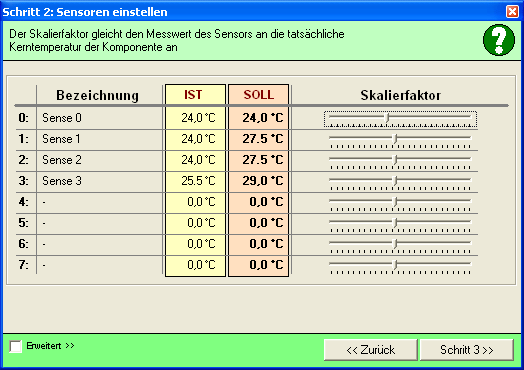Click the SOLL value 29,0 °C for Sense 3

tap(263, 181)
